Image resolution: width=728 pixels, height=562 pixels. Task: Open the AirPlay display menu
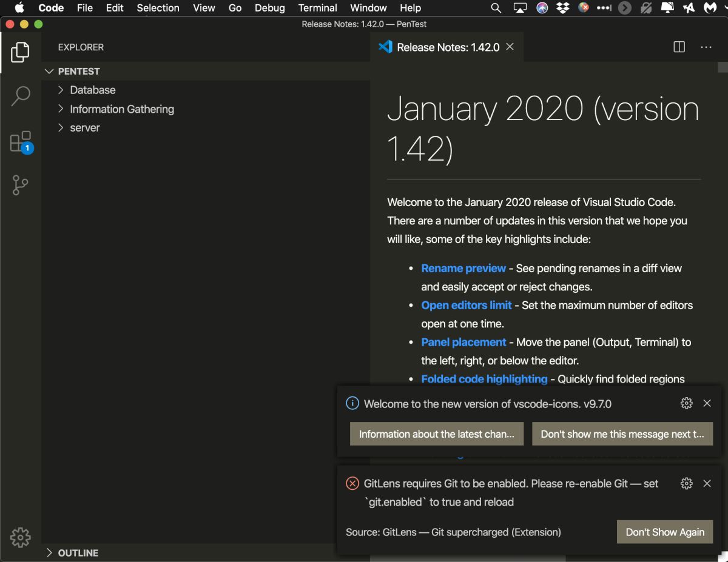pyautogui.click(x=520, y=8)
